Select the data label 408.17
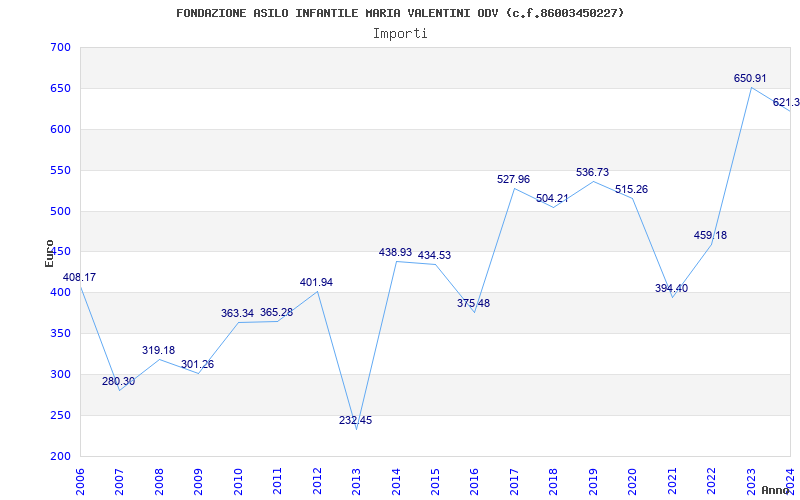The width and height of the screenshot is (800, 500). tap(79, 278)
